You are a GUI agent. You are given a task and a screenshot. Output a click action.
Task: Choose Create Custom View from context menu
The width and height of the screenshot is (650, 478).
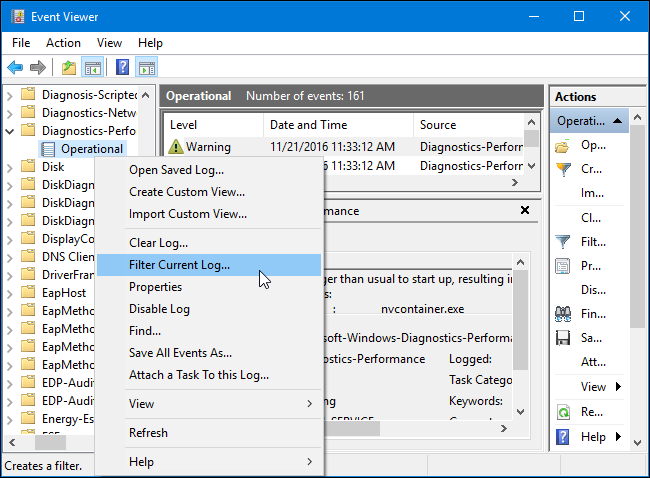point(209,192)
